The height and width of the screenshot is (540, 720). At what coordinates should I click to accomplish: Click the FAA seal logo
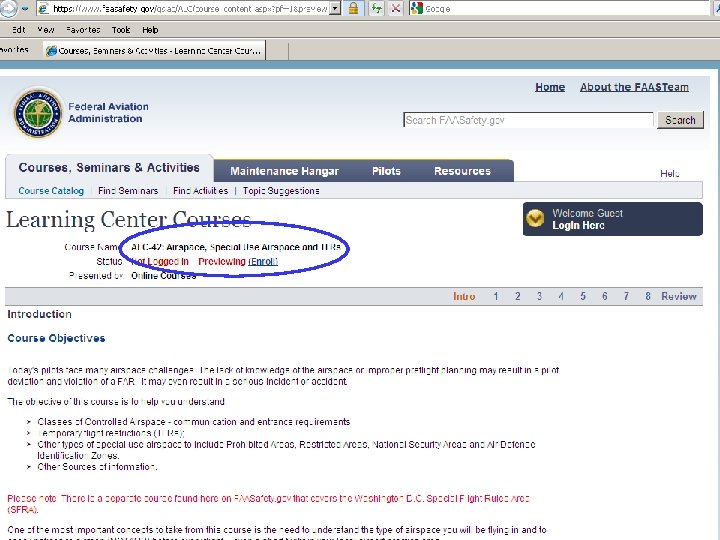[x=38, y=113]
